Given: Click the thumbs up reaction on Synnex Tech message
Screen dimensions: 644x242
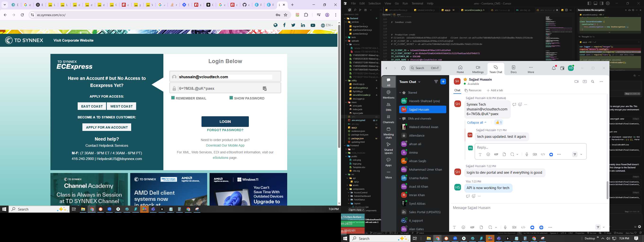Looking at the screenshot, I should point(498,122).
